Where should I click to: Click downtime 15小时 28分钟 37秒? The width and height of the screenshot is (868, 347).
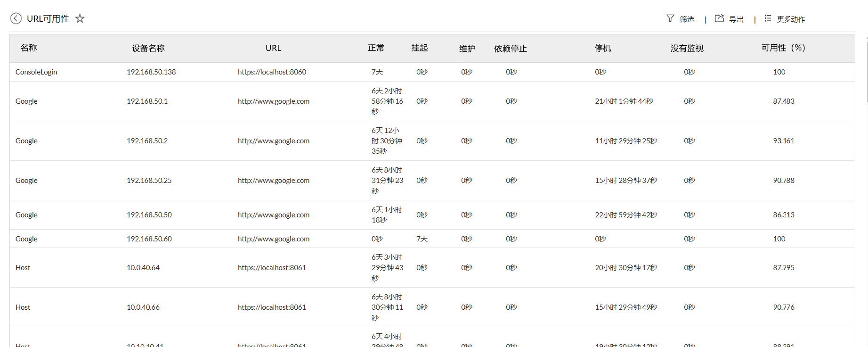coord(626,180)
